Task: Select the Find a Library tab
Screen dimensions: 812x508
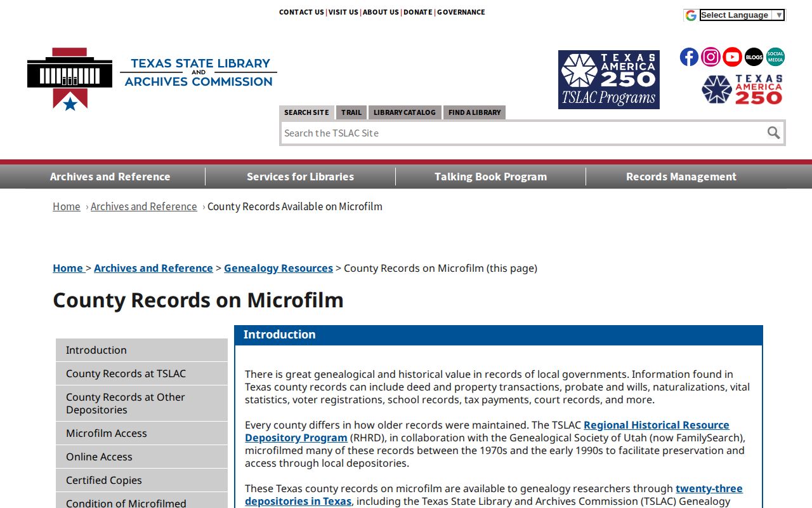Action: click(x=475, y=112)
